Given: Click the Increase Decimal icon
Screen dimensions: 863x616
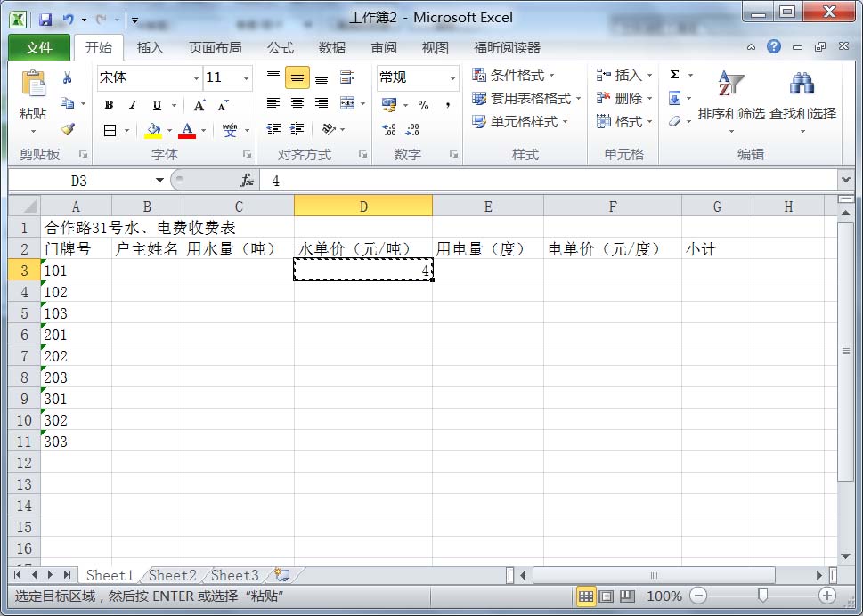Looking at the screenshot, I should click(389, 129).
